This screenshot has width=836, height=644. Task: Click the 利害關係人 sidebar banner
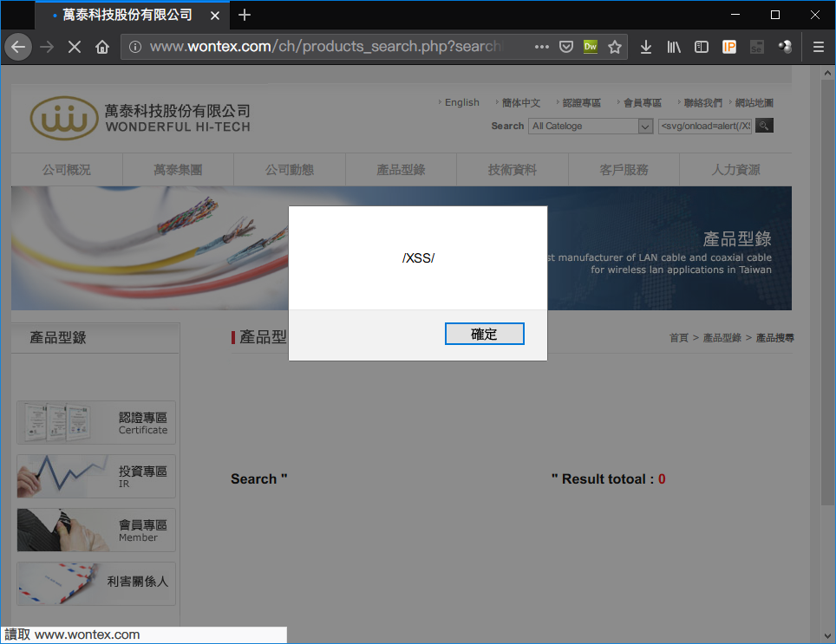click(x=96, y=583)
